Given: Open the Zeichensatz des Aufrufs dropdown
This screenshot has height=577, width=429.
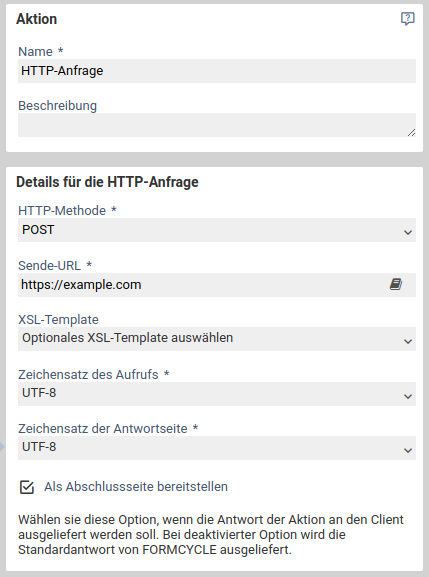Looking at the screenshot, I should (217, 393).
